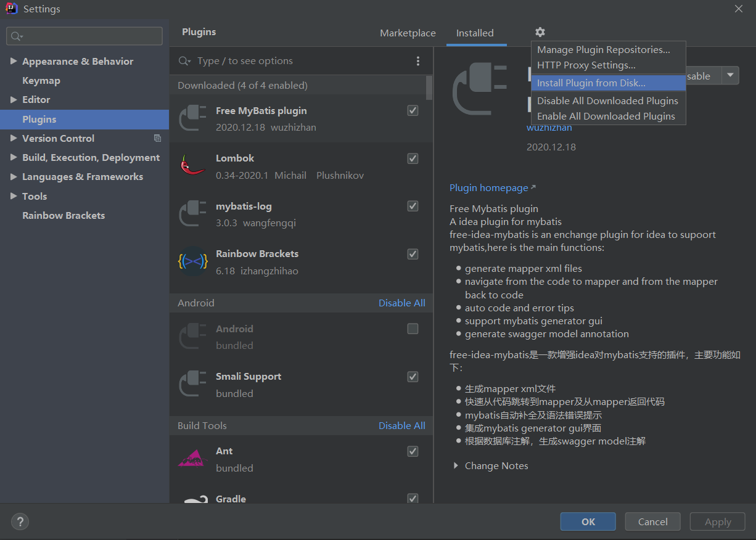
Task: Click the Free MyBatis plugin icon
Action: click(x=192, y=118)
